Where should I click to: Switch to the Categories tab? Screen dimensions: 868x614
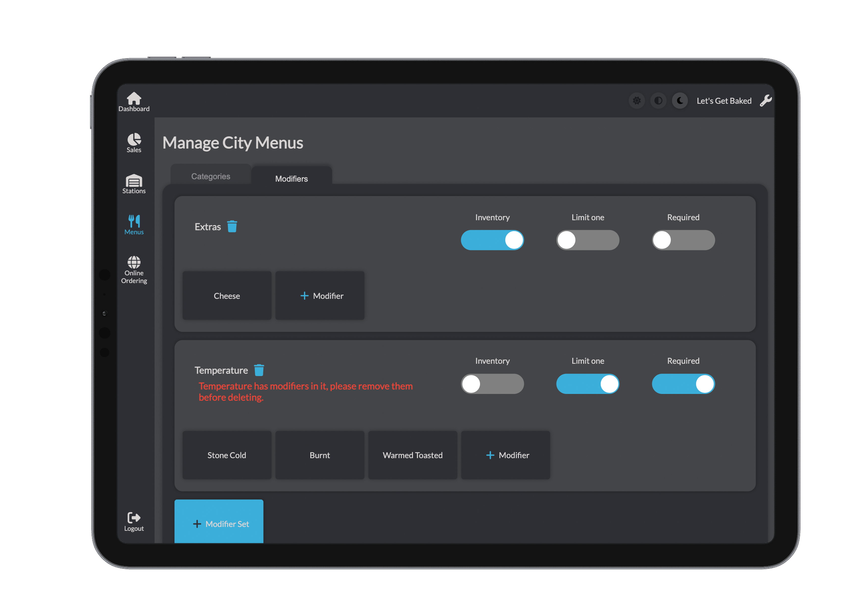click(211, 176)
